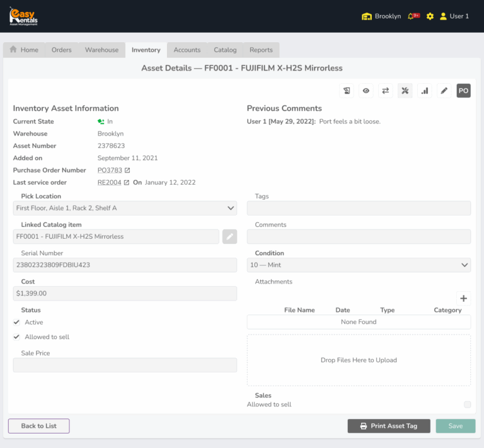The width and height of the screenshot is (484, 448).
Task: Click the Linked Catalog item field
Action: point(116,237)
